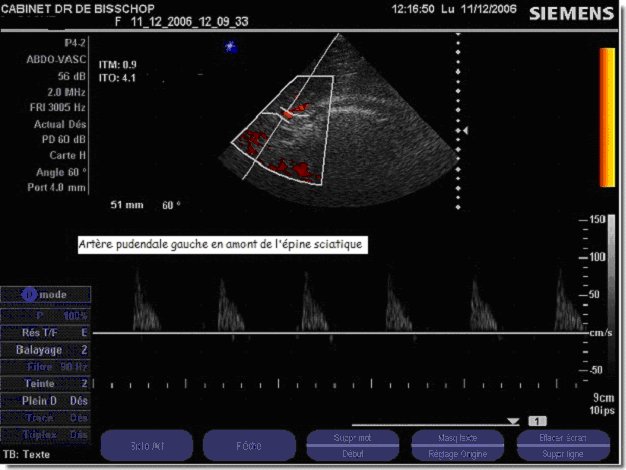Click the patient ID F 11_12_2006_12_09_33
The height and width of the screenshot is (470, 626).
click(182, 22)
